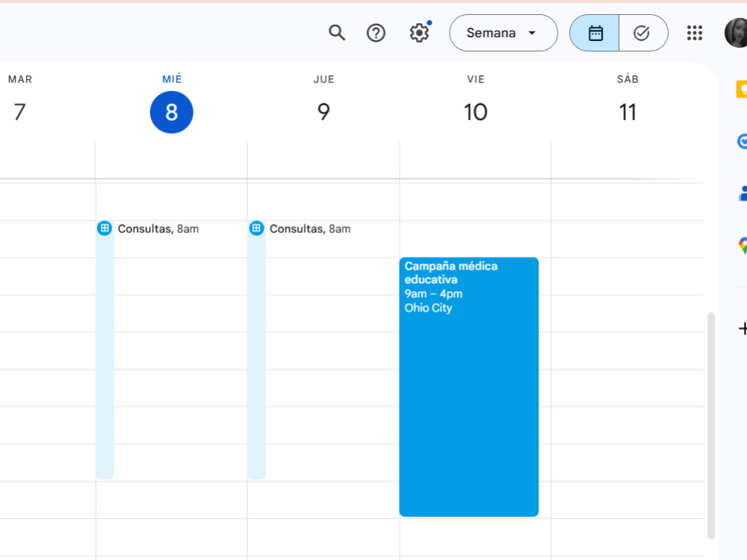
Task: Expand the Semana view dropdown
Action: pyautogui.click(x=503, y=33)
